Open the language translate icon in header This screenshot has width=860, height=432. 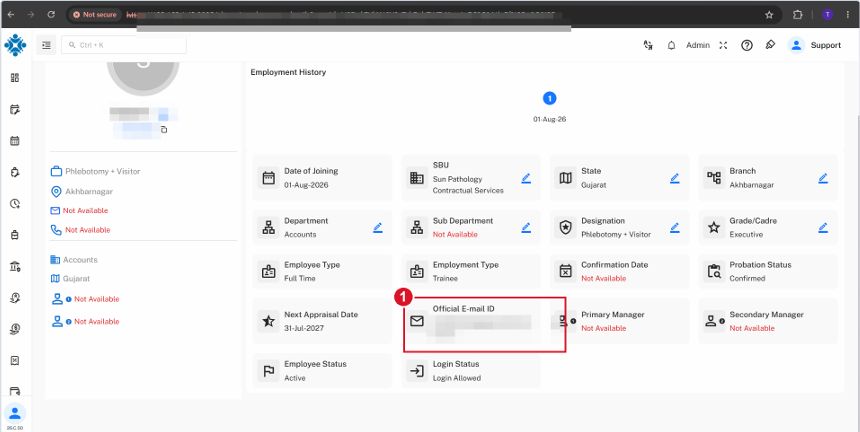(x=648, y=46)
